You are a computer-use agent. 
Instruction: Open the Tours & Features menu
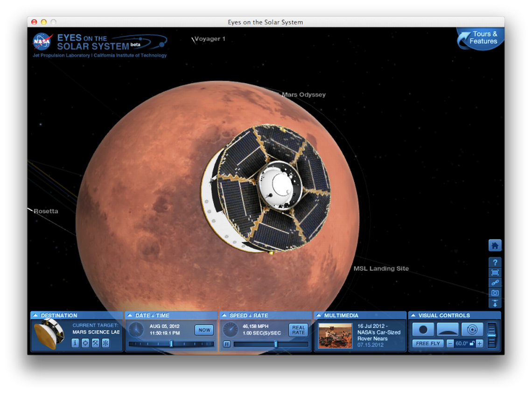[x=481, y=38]
